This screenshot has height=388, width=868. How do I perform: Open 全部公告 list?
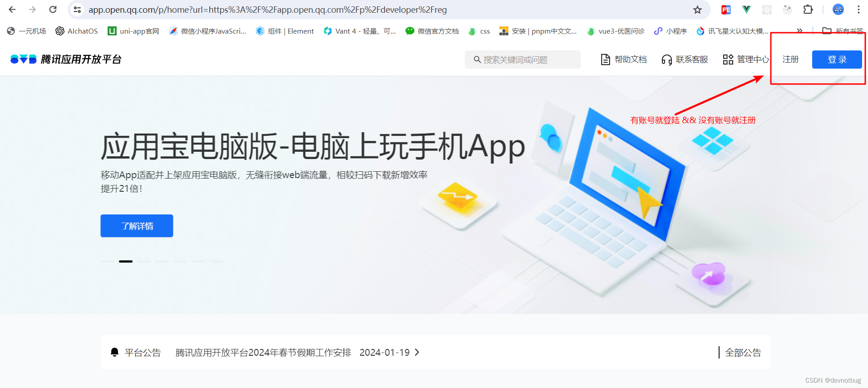point(743,353)
